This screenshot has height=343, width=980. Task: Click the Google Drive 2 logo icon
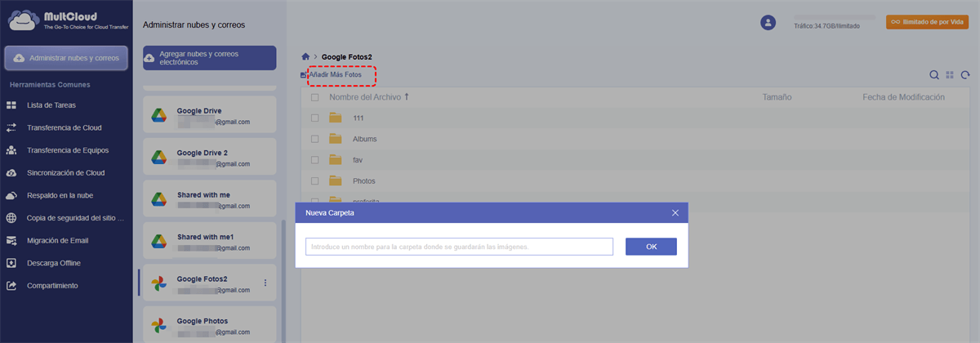point(158,158)
